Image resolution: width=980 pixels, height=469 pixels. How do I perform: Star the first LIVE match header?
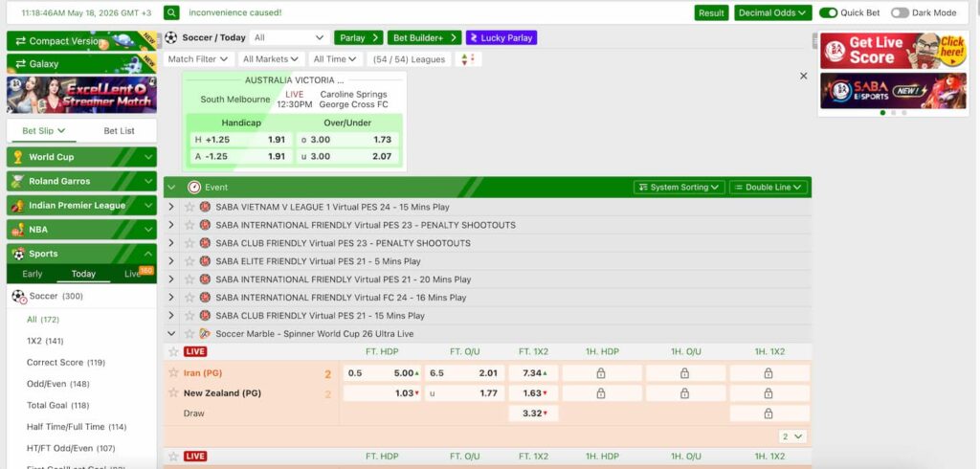[174, 351]
